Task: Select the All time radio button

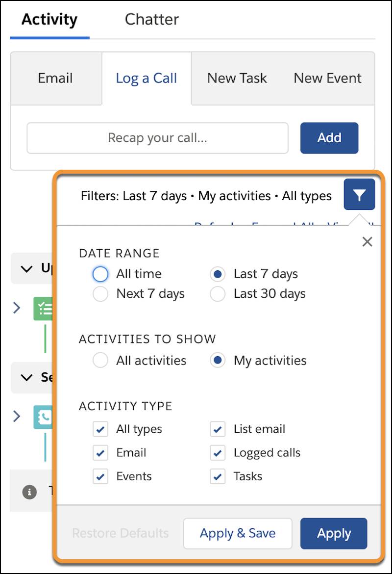Action: tap(100, 274)
